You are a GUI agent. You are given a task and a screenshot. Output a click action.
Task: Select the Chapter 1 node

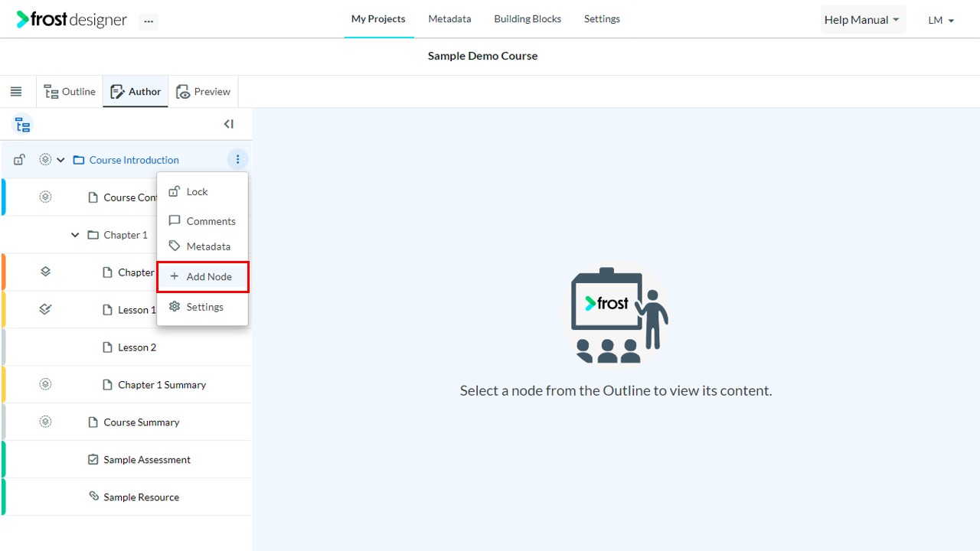[126, 235]
